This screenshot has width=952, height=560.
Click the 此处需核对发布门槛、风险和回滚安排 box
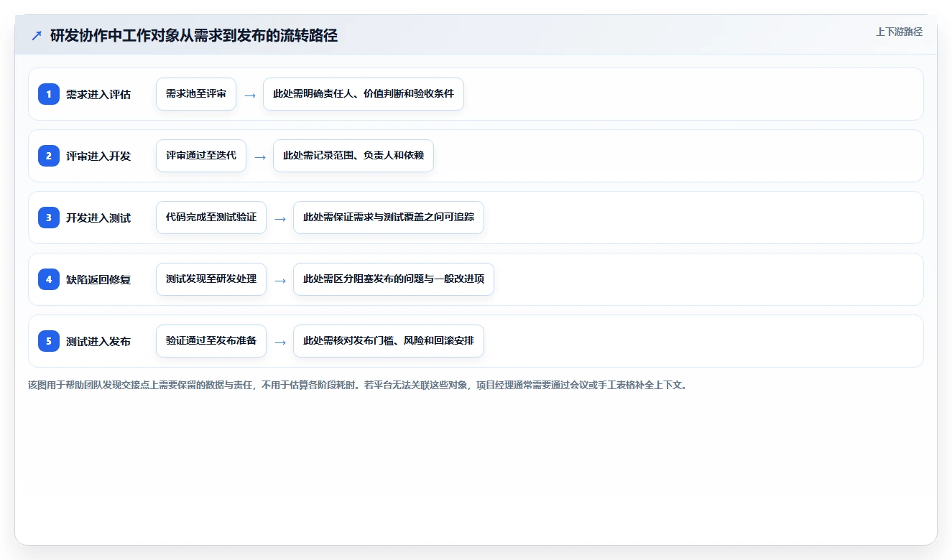click(389, 341)
